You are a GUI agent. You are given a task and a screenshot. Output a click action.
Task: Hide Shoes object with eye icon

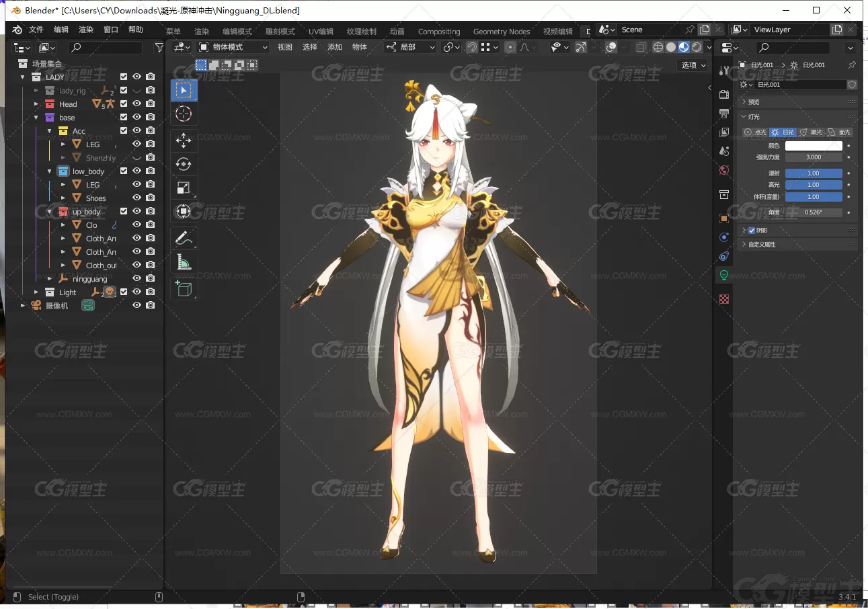136,198
